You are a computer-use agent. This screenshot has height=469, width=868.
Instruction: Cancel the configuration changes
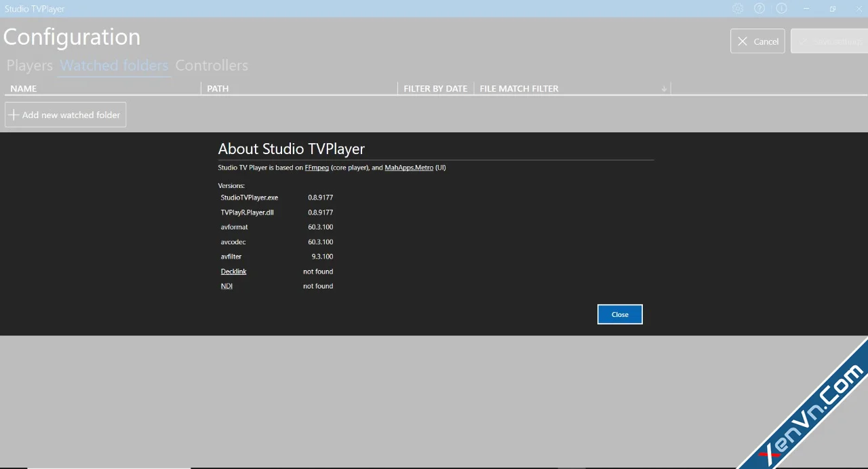tap(757, 41)
